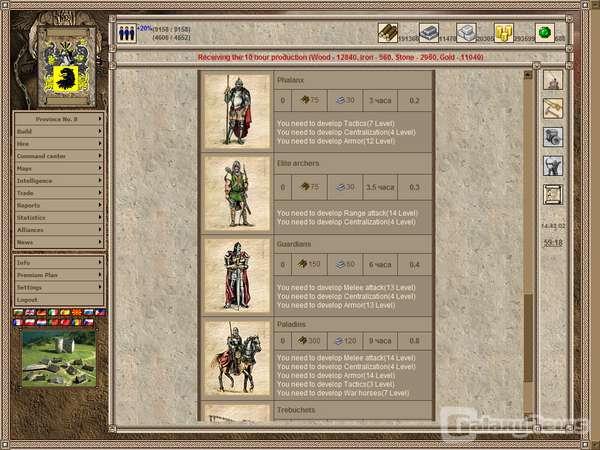Click the cannon icon in the right sidebar
Image resolution: width=600 pixels, height=450 pixels.
553,137
